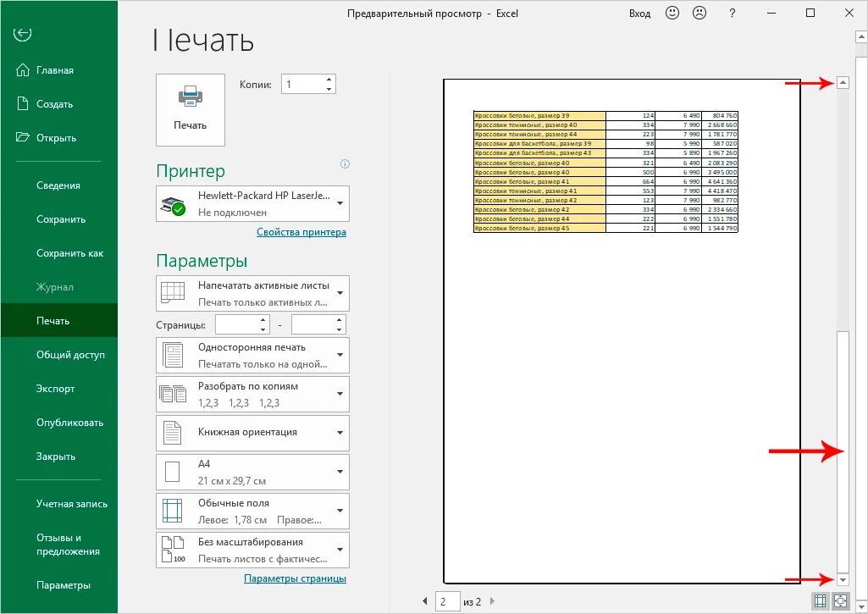Image resolution: width=868 pixels, height=614 pixels.
Task: Click the ending page field
Action: tap(313, 325)
